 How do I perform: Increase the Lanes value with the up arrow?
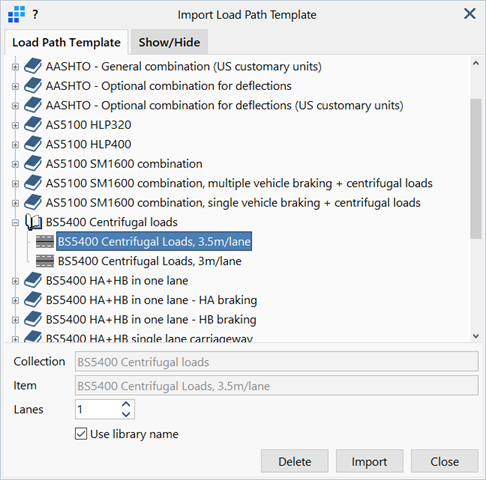(126, 404)
